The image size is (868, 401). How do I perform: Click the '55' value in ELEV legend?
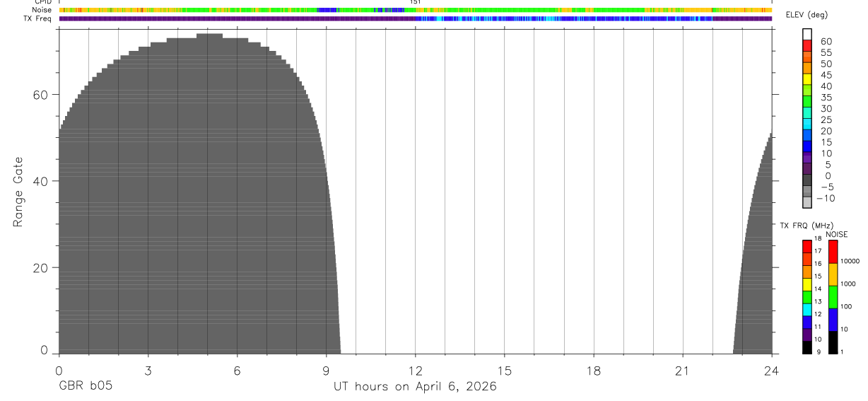click(826, 53)
